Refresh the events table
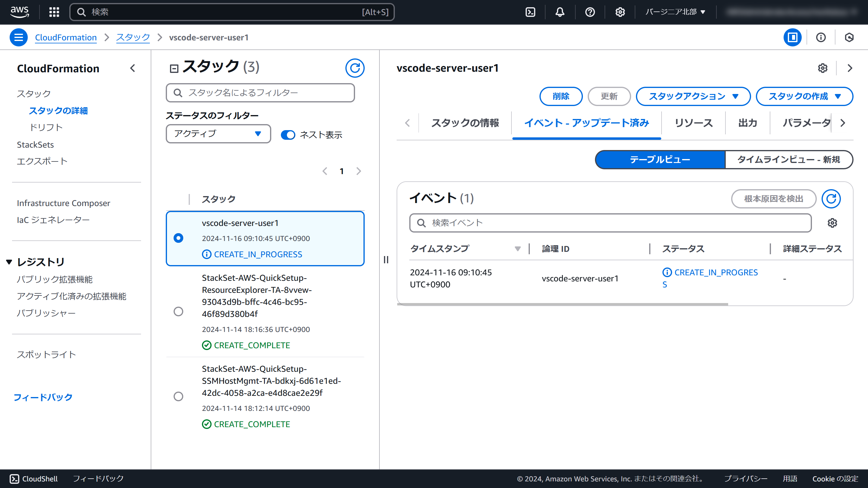868x488 pixels. [831, 199]
